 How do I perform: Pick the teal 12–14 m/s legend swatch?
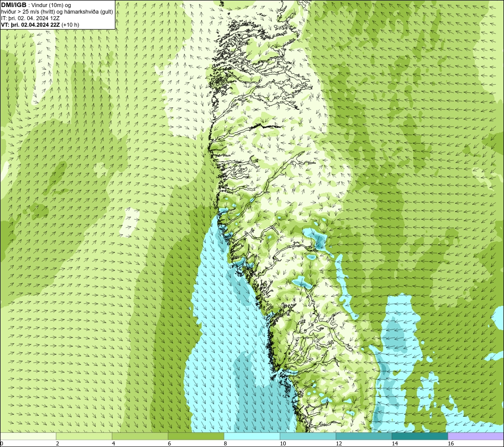point(363,436)
